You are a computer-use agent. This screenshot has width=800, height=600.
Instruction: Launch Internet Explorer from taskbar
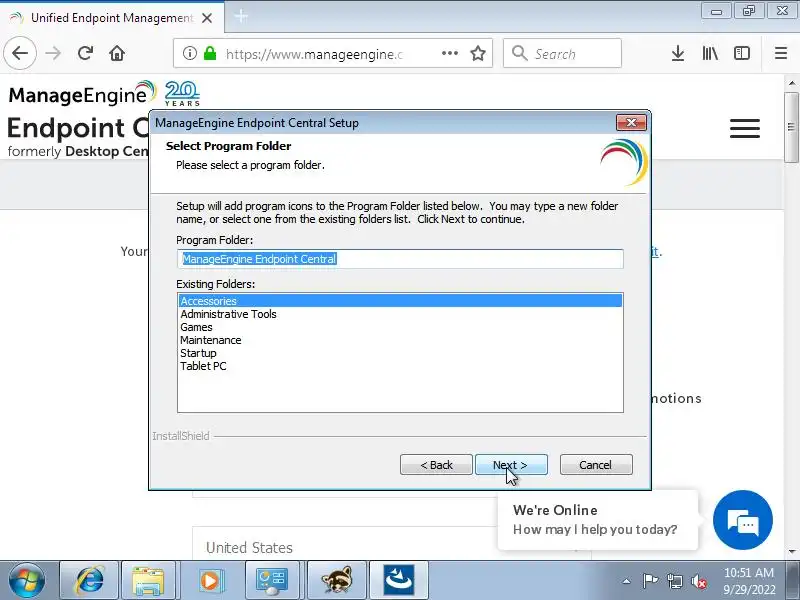tap(89, 580)
